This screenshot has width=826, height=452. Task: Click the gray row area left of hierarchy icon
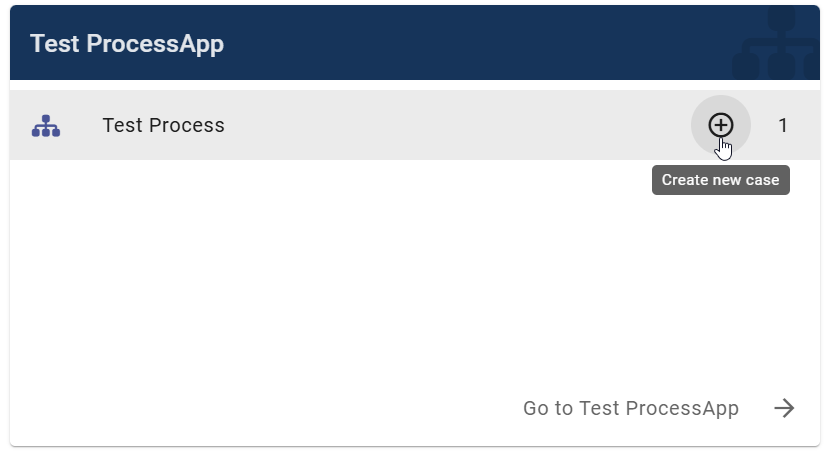click(x=20, y=125)
